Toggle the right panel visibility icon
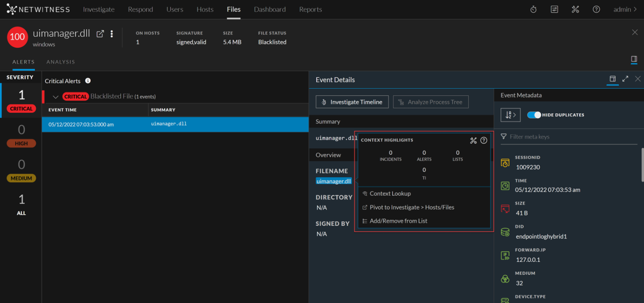This screenshot has height=303, width=644. [634, 59]
